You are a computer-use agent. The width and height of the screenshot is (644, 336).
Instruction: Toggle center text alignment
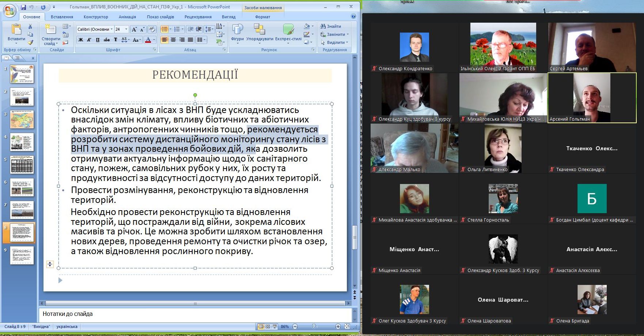(173, 40)
